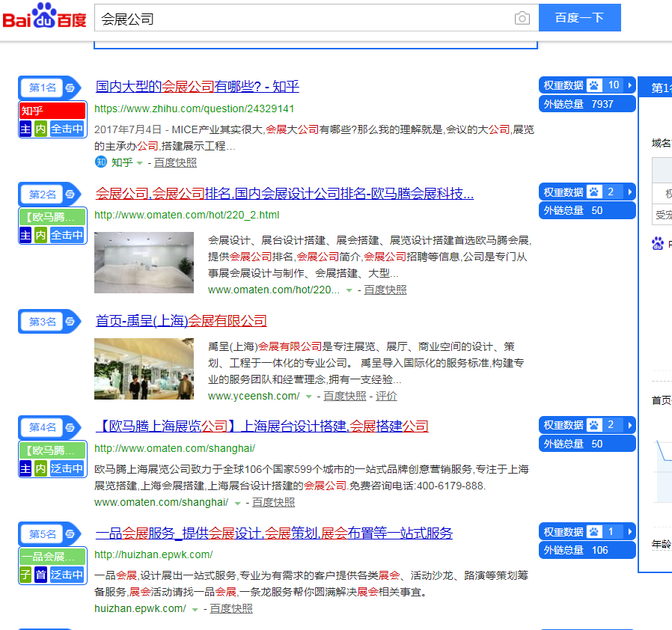Viewport: 672px width, 630px height.
Task: Click URL http://www.omaten.com/shanghai/
Action: [x=175, y=449]
